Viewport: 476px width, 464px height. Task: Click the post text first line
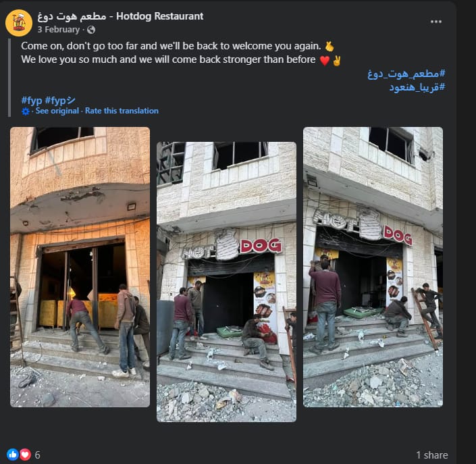[171, 46]
